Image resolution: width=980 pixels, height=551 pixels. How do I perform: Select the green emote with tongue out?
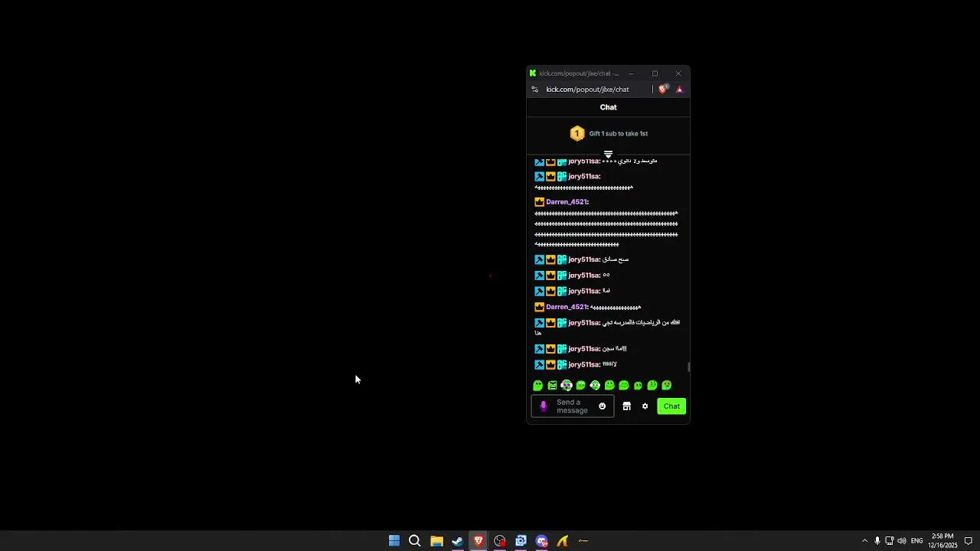pos(667,386)
